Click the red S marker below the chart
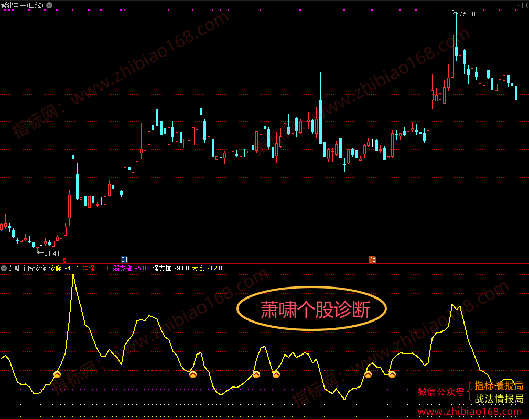The image size is (529, 420). point(64,260)
